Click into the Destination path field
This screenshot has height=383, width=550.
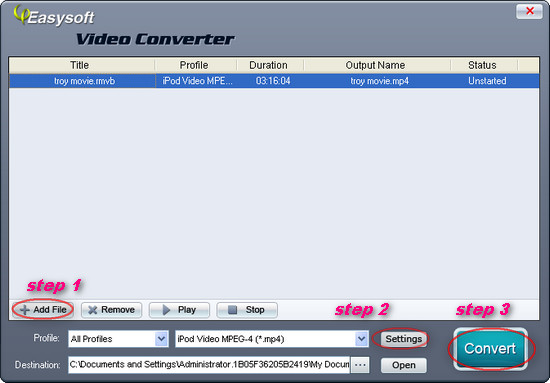pos(209,365)
